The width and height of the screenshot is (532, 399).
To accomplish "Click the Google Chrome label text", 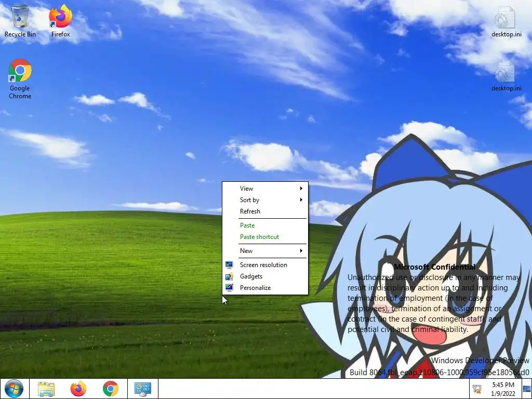I will point(20,92).
